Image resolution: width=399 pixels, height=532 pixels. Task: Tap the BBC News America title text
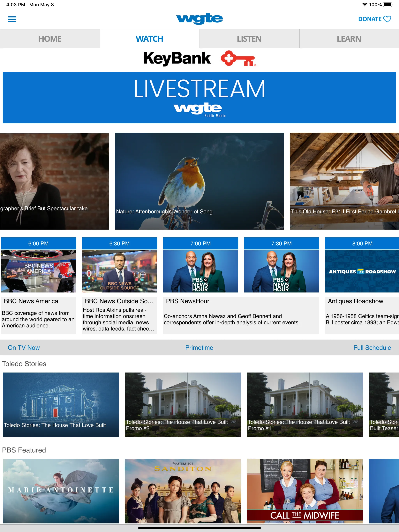click(x=31, y=301)
